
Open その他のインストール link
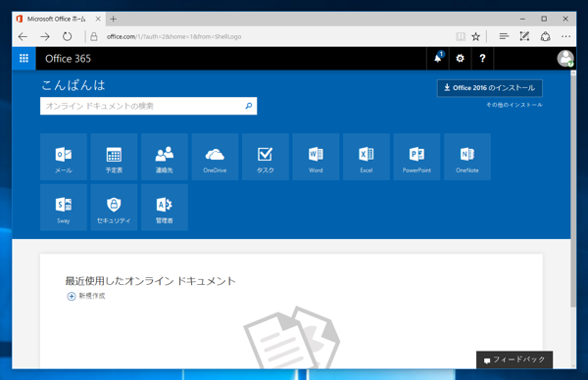coord(514,105)
